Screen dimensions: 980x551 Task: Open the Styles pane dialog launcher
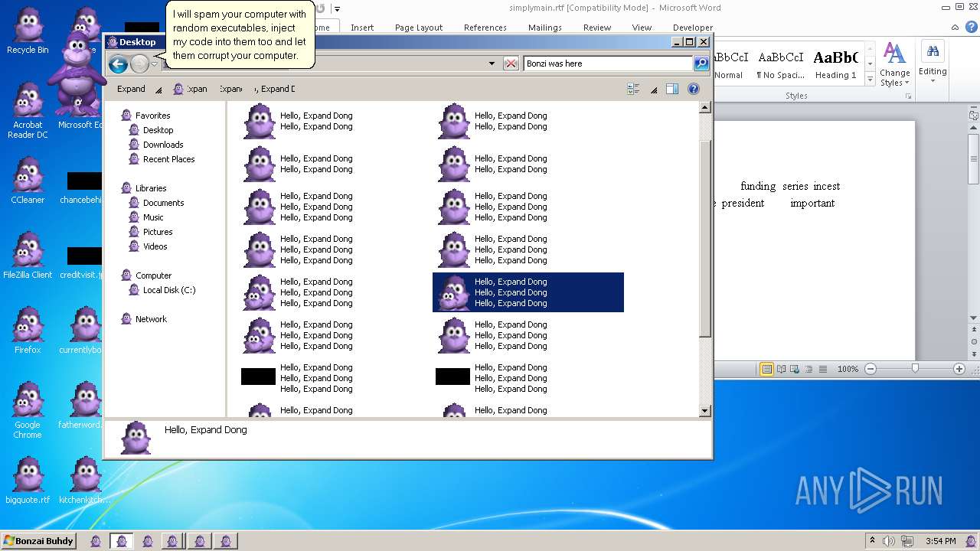click(909, 96)
